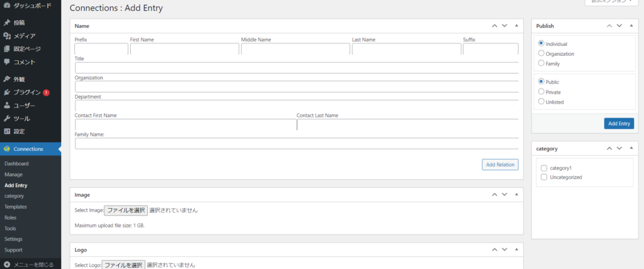Click the Posts (投稿) pin icon
This screenshot has height=269, width=644.
click(7, 23)
